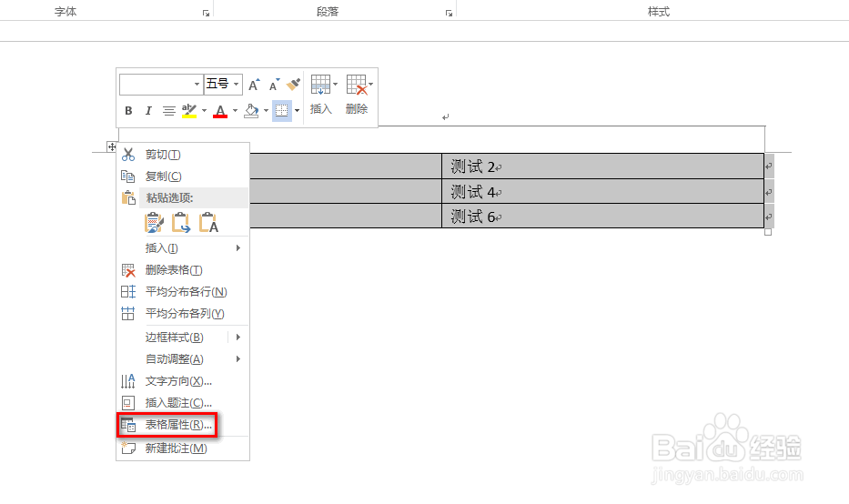Expand highlight color dropdown arrow
849x504 pixels.
pyautogui.click(x=204, y=111)
